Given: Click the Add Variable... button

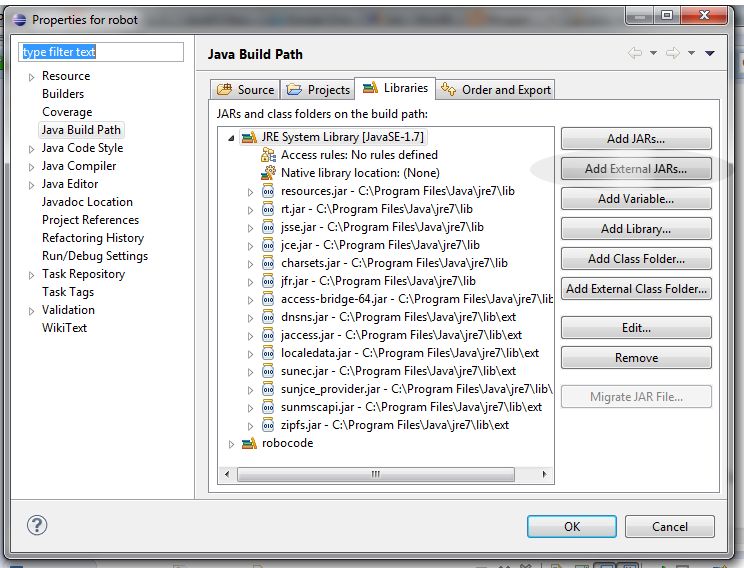Looking at the screenshot, I should click(636, 199).
